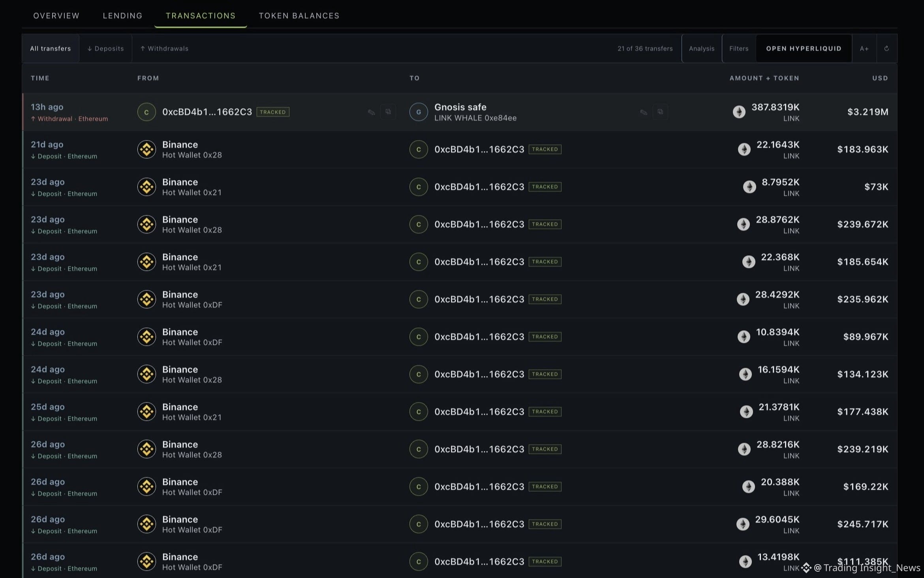The width and height of the screenshot is (924, 578).
Task: Open recipient address in the $239.672K row
Action: click(479, 224)
